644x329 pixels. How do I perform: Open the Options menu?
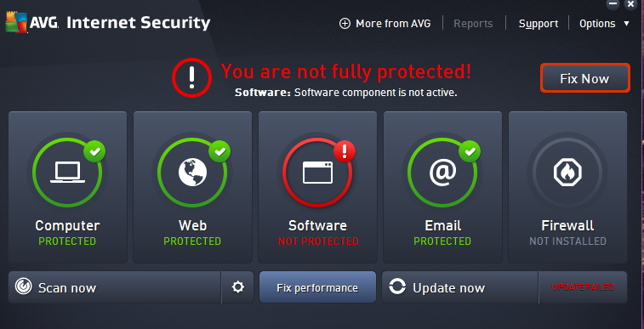click(x=597, y=24)
